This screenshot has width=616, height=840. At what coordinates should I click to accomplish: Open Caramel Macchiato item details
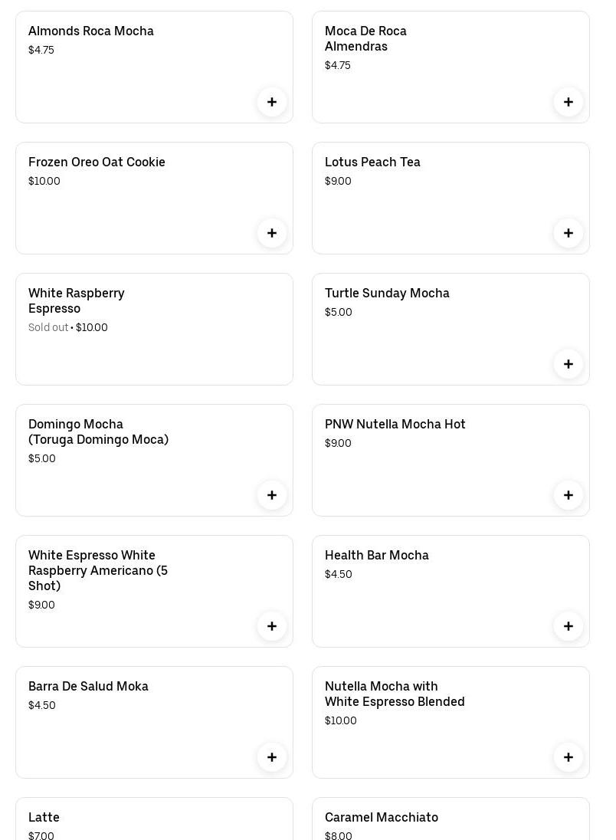point(451,820)
